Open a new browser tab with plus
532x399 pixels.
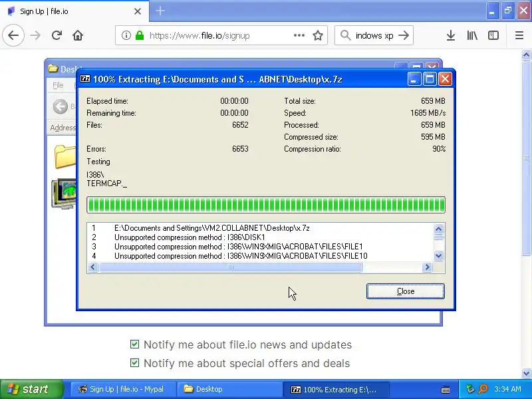[x=160, y=11]
